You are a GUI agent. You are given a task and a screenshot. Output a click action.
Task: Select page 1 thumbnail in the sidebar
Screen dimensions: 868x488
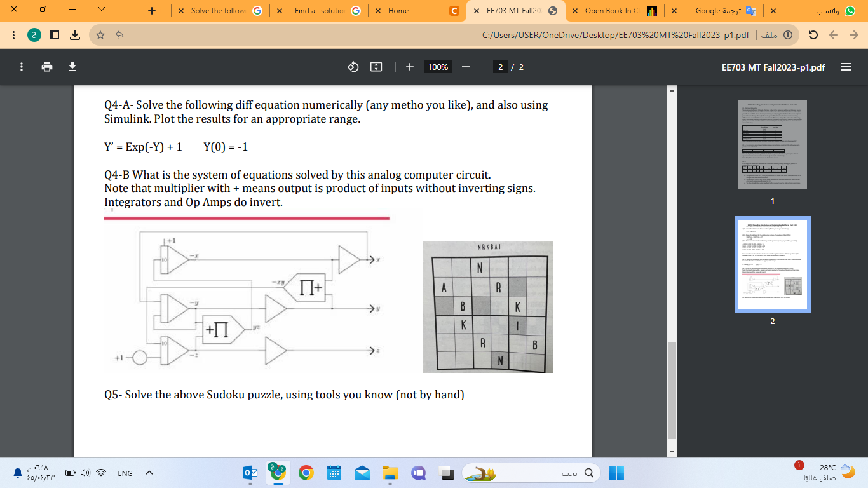tap(771, 144)
